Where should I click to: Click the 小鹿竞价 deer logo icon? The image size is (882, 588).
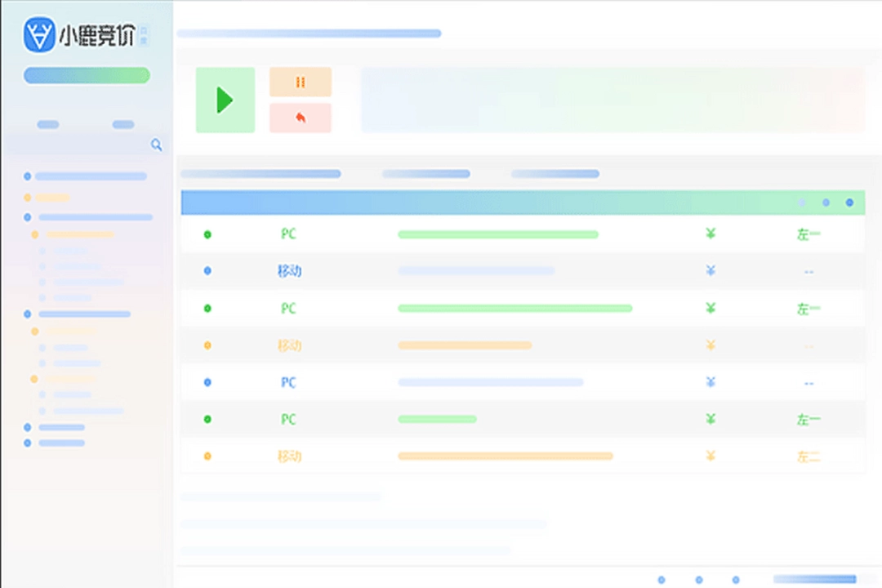[39, 34]
